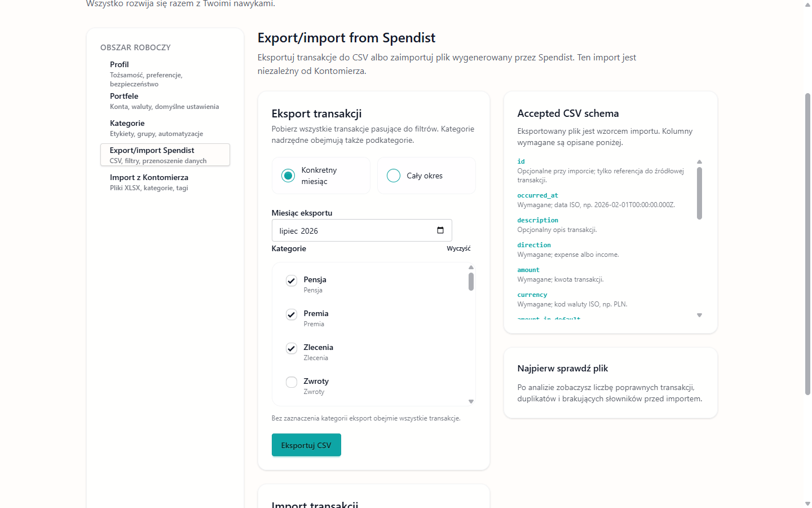This screenshot has width=812, height=508.
Task: Open the calendar picker icon in month field
Action: [x=440, y=230]
